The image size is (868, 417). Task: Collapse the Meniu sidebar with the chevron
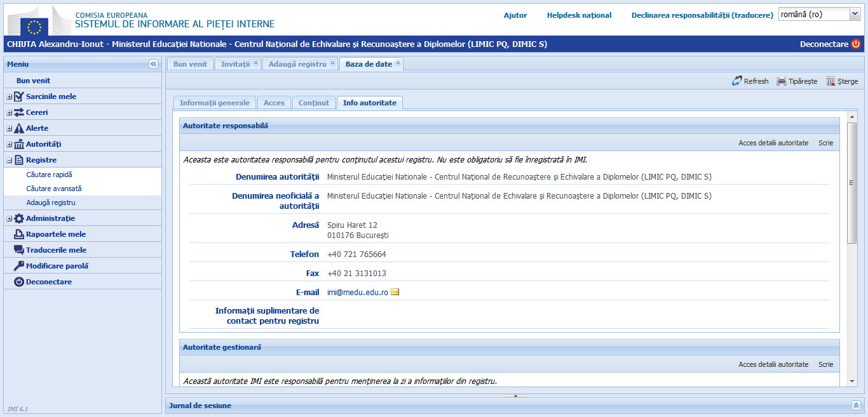[x=153, y=63]
